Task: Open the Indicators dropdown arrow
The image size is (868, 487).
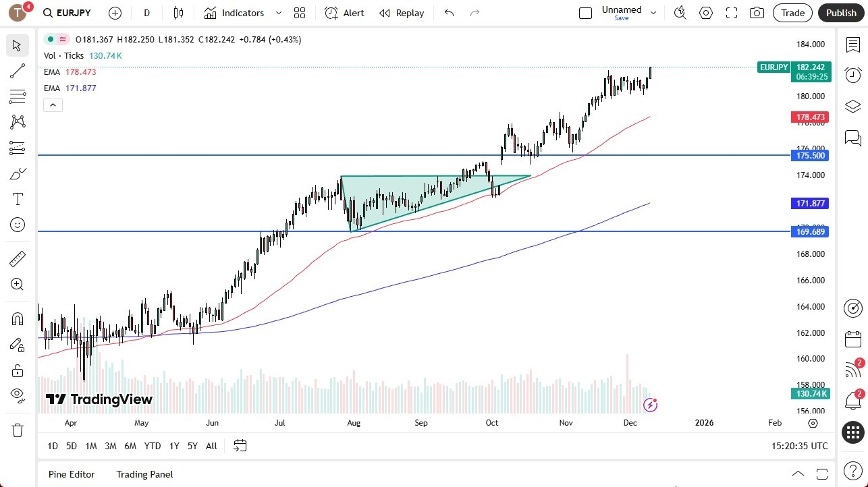Action: coord(278,13)
